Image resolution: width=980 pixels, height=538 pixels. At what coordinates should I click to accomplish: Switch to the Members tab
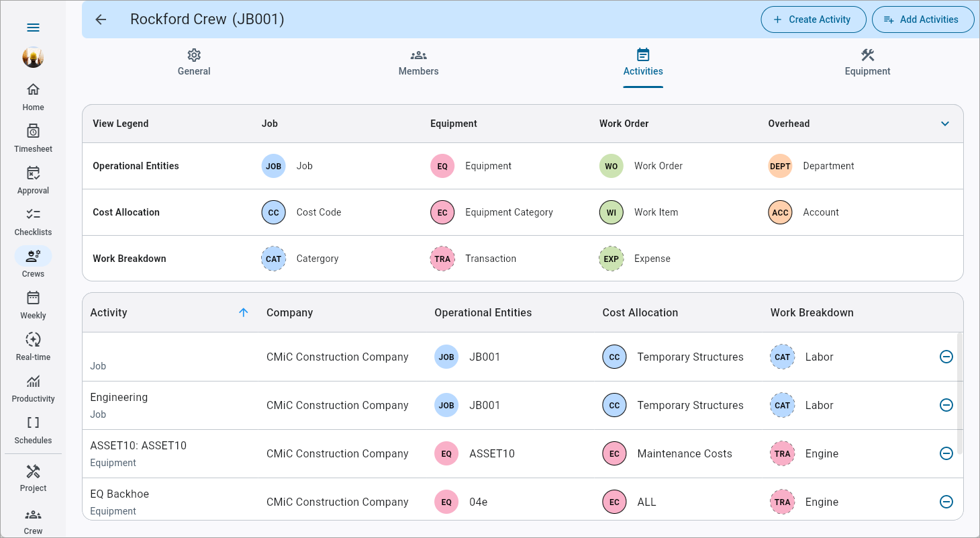(x=418, y=64)
